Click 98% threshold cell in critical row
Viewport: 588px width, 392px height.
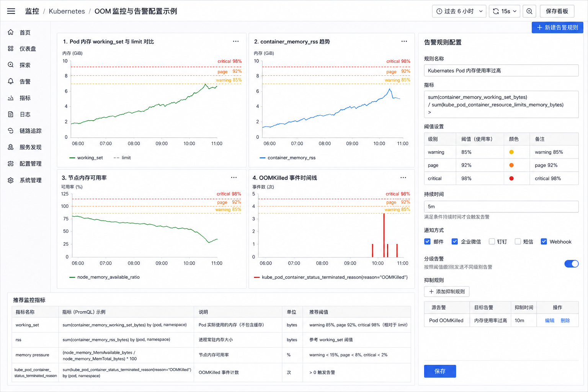coord(480,178)
